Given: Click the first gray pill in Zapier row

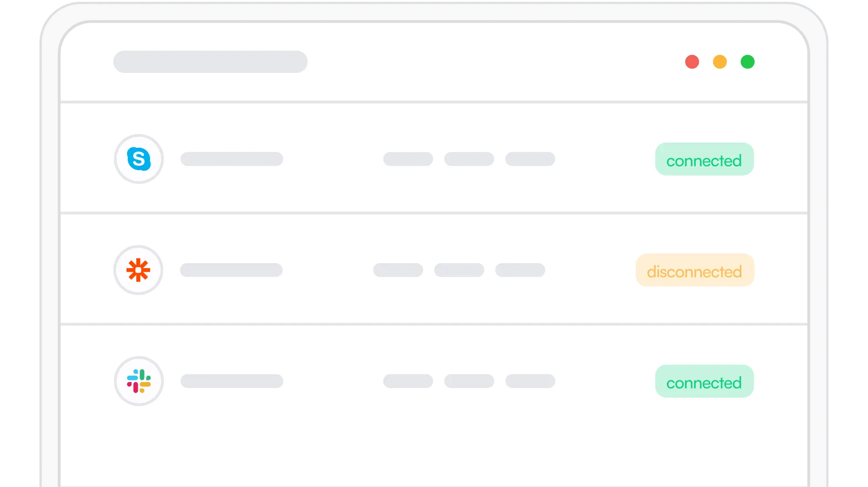Looking at the screenshot, I should tap(398, 270).
